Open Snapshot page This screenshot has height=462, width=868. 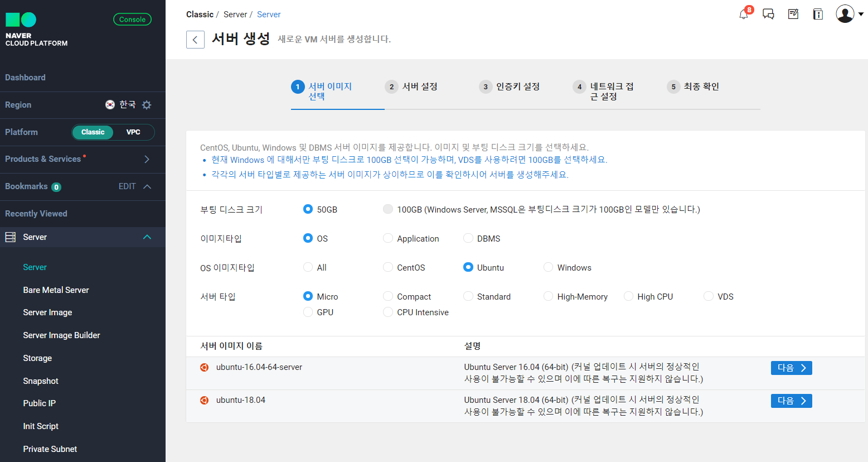(x=41, y=381)
